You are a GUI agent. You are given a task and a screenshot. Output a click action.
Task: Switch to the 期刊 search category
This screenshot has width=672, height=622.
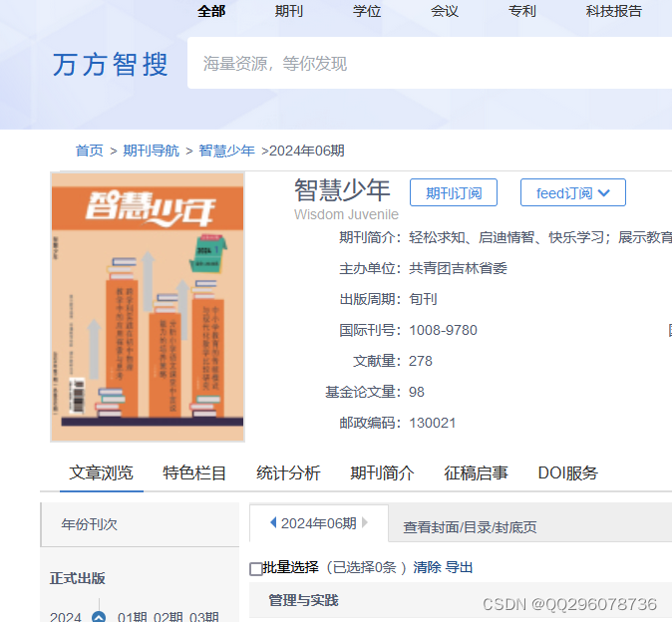point(289,11)
